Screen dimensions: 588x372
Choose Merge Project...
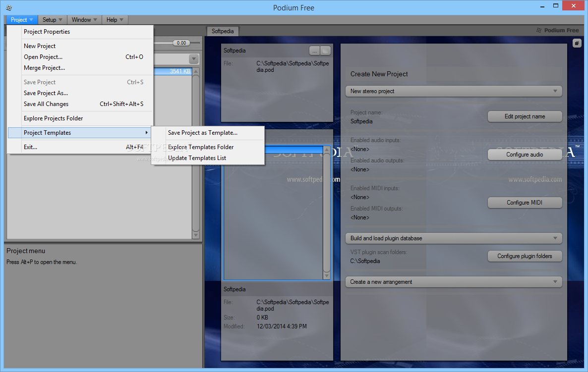coord(80,68)
